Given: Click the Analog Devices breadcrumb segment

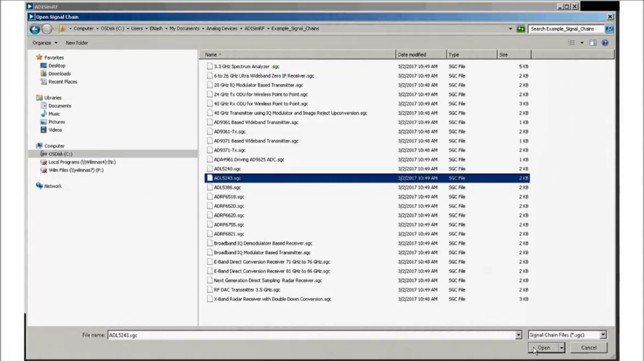Looking at the screenshot, I should click(x=222, y=29).
